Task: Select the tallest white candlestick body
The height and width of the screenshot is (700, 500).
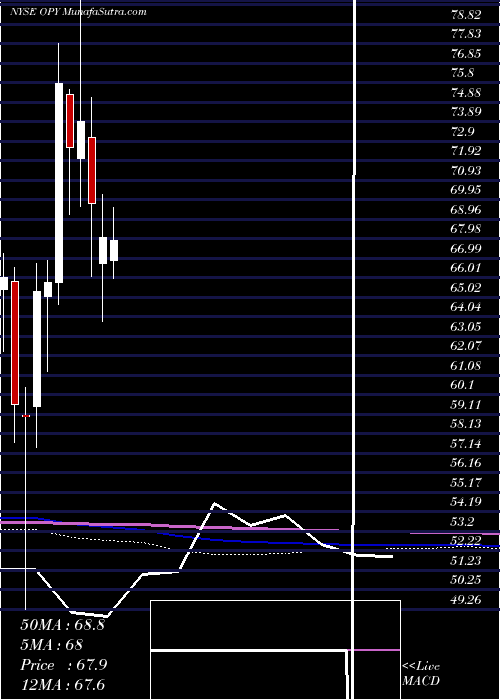Action: [59, 183]
